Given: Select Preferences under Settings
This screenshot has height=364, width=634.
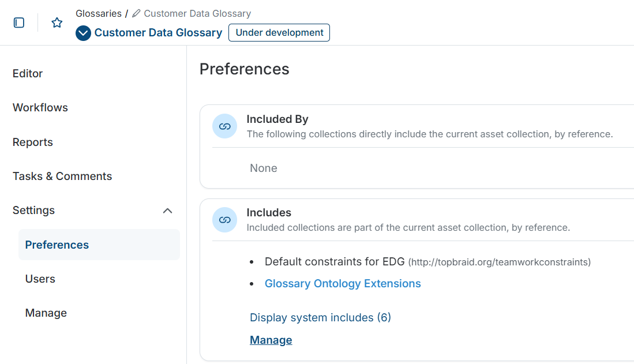Looking at the screenshot, I should click(x=57, y=245).
